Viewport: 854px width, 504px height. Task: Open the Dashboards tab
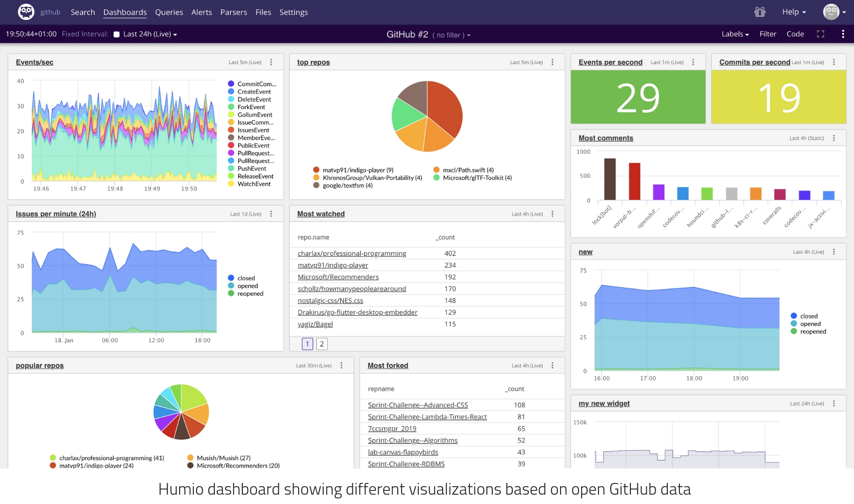pyautogui.click(x=125, y=12)
